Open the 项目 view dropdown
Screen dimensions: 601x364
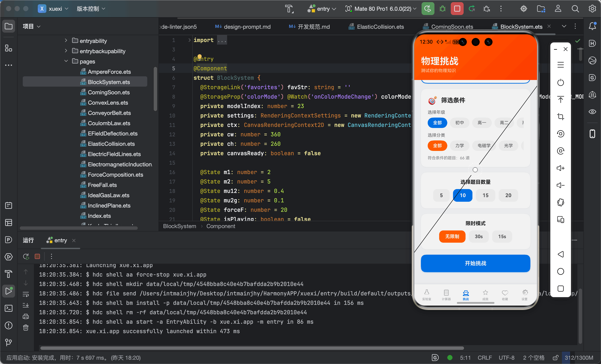tap(32, 26)
